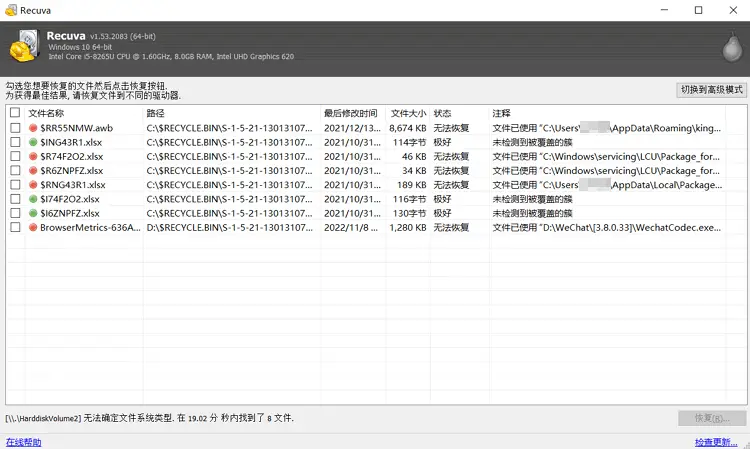Click green status dot for $I6ZNPFZ.xlsx

33,213
